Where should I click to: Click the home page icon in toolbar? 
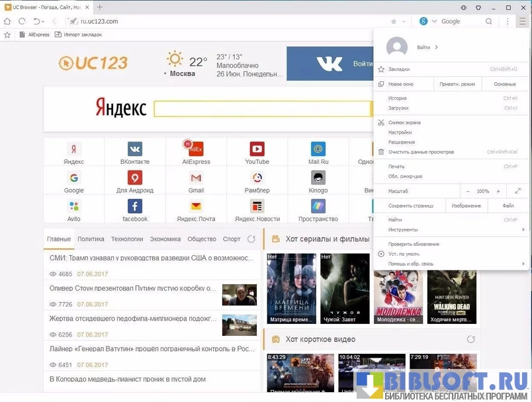(x=7, y=21)
